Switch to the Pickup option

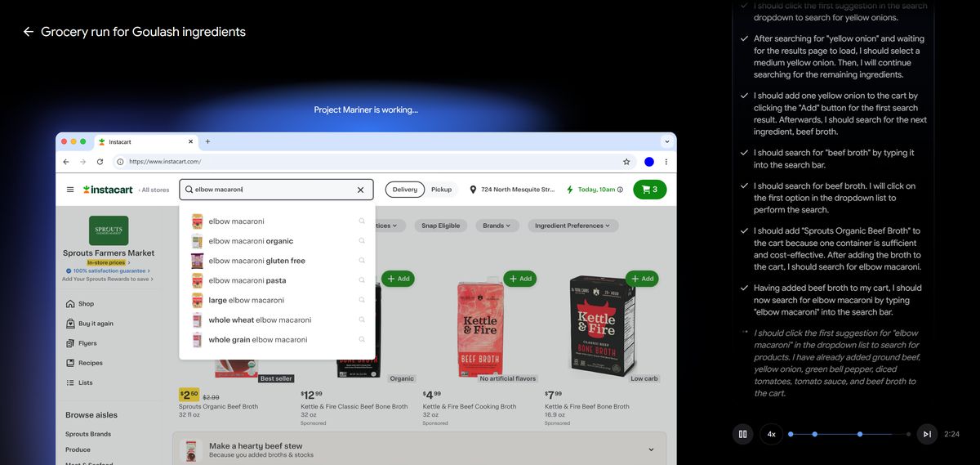tap(441, 190)
